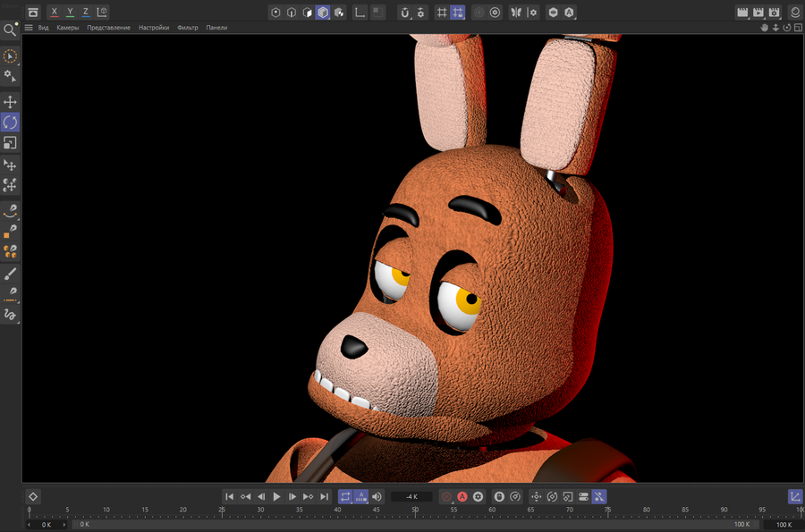805x532 pixels.
Task: Jump to next keyframe
Action: pos(308,496)
